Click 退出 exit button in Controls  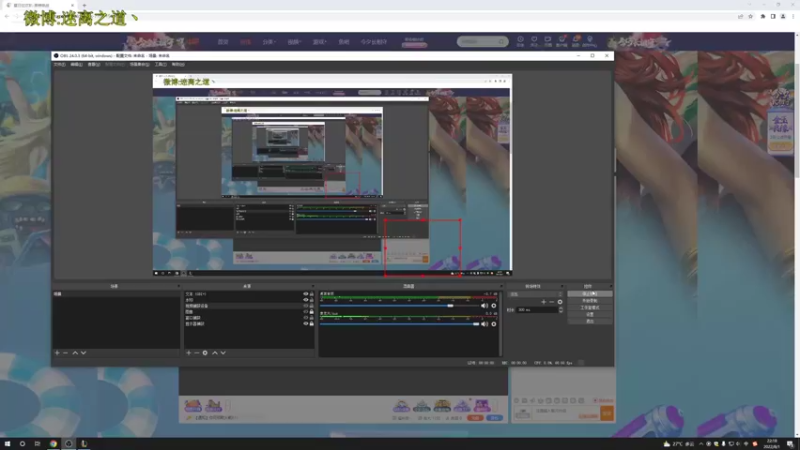[x=590, y=321]
